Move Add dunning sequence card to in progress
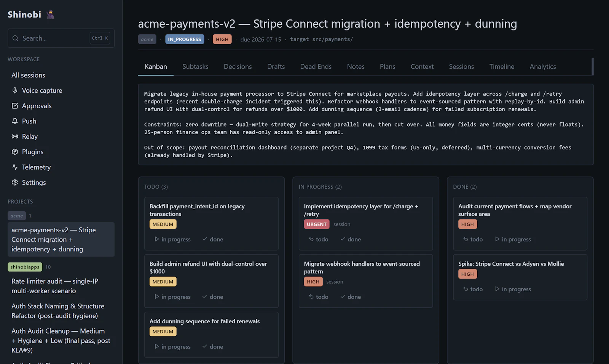 (x=172, y=347)
